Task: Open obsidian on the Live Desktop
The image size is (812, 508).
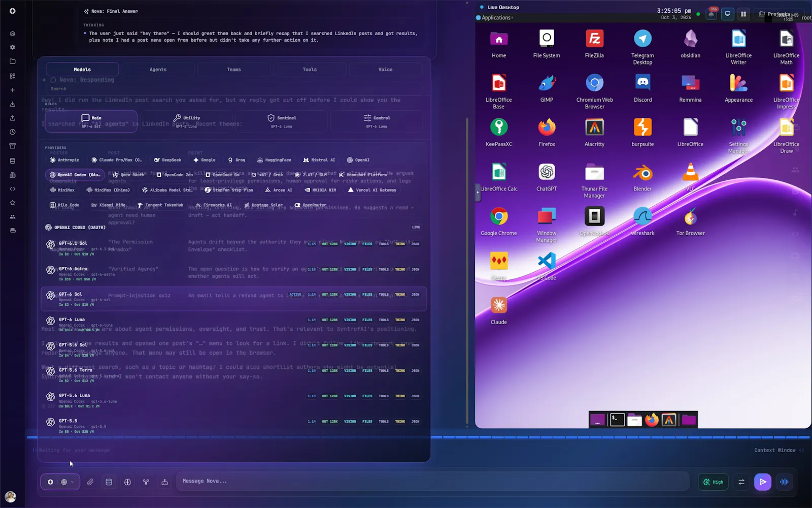Action: (x=690, y=44)
